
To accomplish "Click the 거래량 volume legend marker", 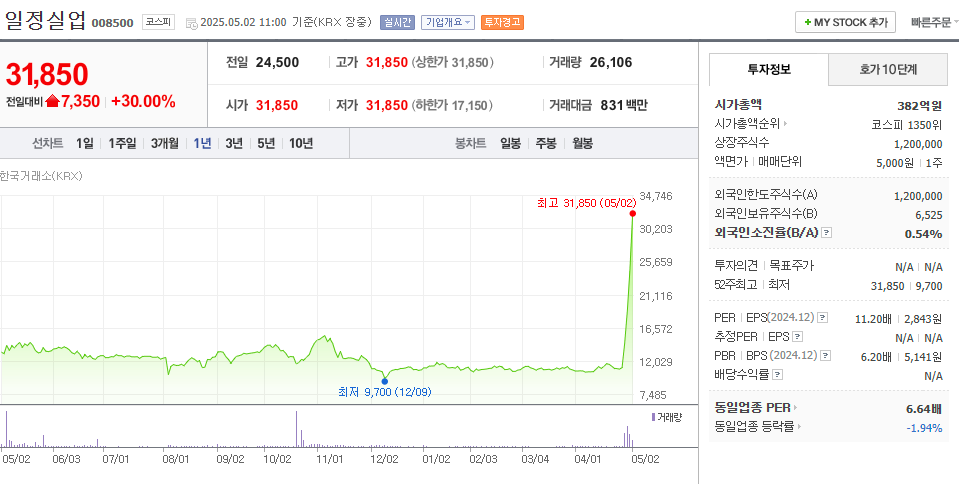I will pyautogui.click(x=653, y=418).
